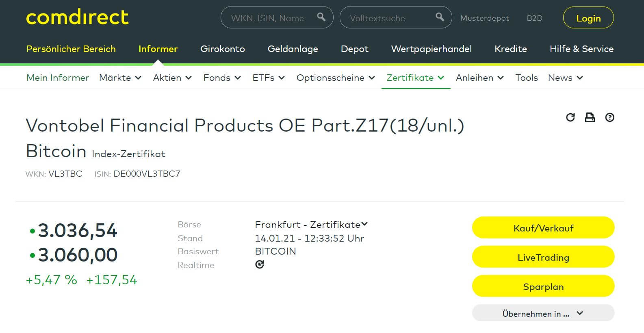The width and height of the screenshot is (644, 333).
Task: Expand the Übernehmen in ... dropdown
Action: pos(543,313)
